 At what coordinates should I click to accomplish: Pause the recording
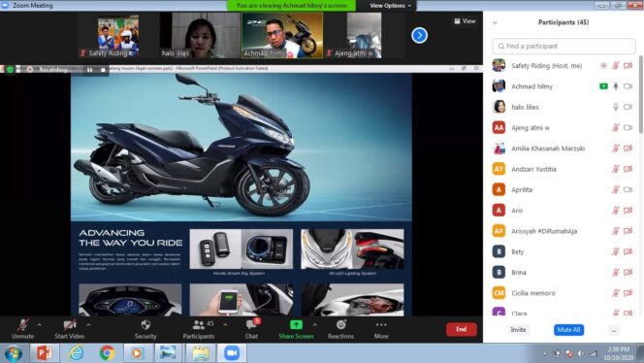point(89,70)
